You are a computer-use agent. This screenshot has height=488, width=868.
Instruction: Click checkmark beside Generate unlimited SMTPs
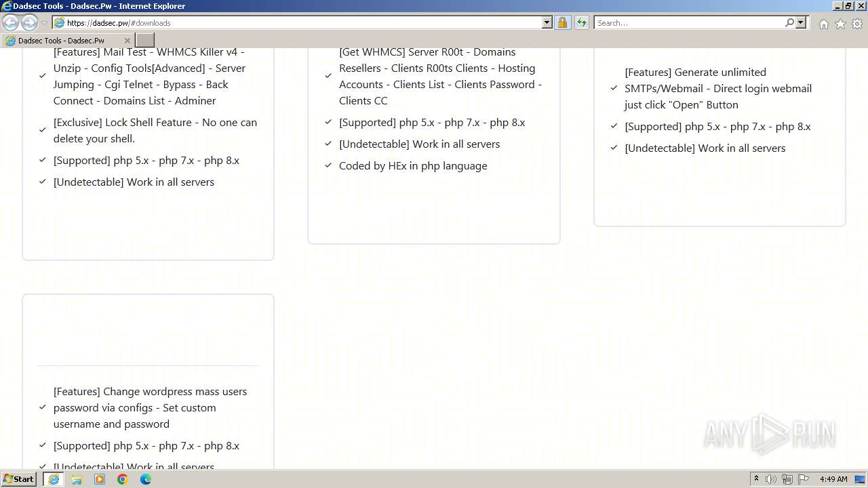614,89
